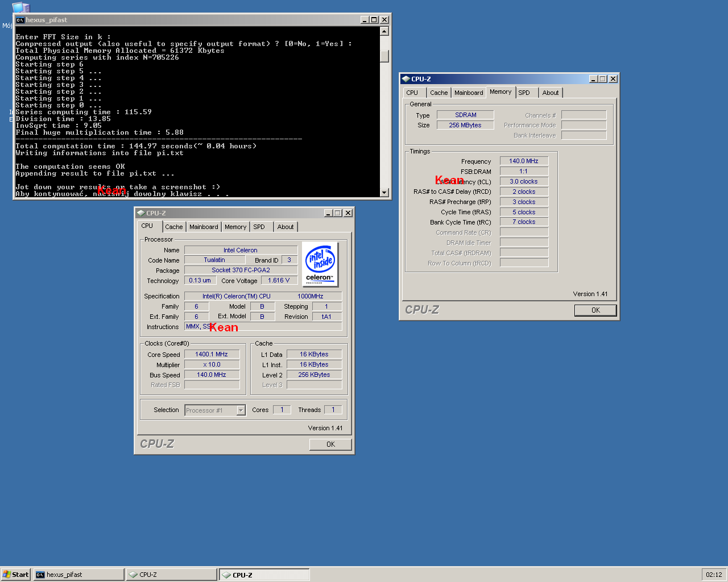Viewport: 728px width, 582px height.
Task: Close the CPU-Z CPU window
Action: pyautogui.click(x=348, y=213)
